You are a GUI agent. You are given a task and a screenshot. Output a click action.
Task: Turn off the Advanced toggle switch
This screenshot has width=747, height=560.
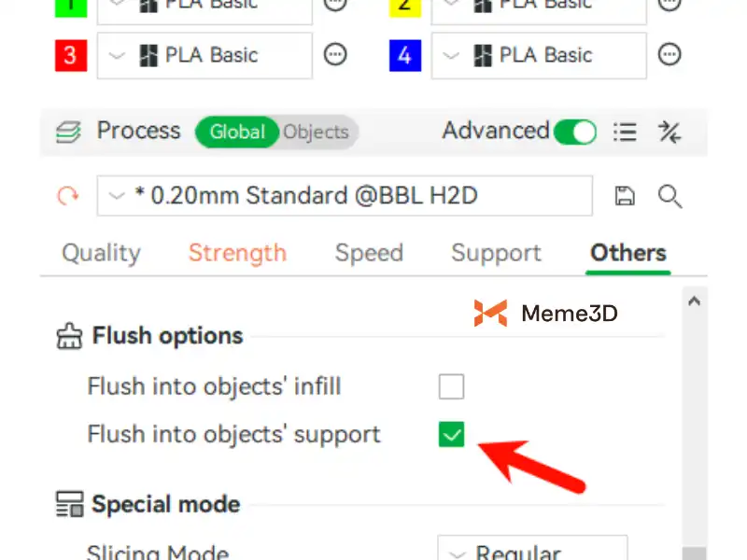pos(574,132)
